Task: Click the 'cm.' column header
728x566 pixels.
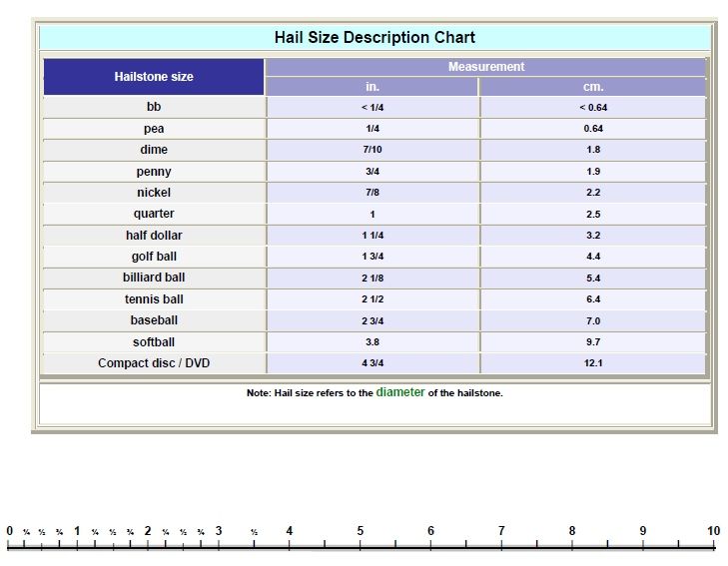Action: [593, 87]
